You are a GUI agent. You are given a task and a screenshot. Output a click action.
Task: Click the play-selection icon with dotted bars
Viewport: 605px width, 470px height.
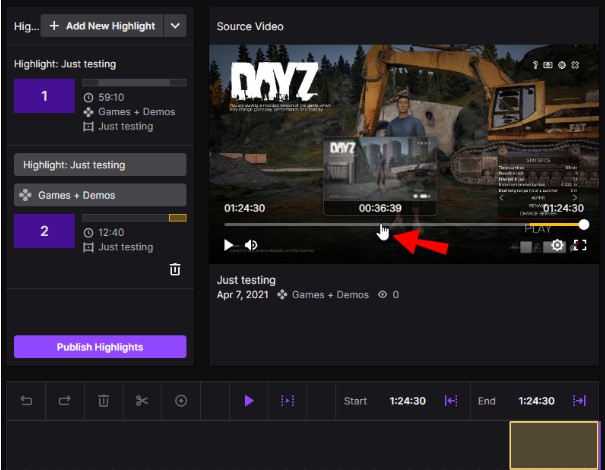tap(287, 401)
